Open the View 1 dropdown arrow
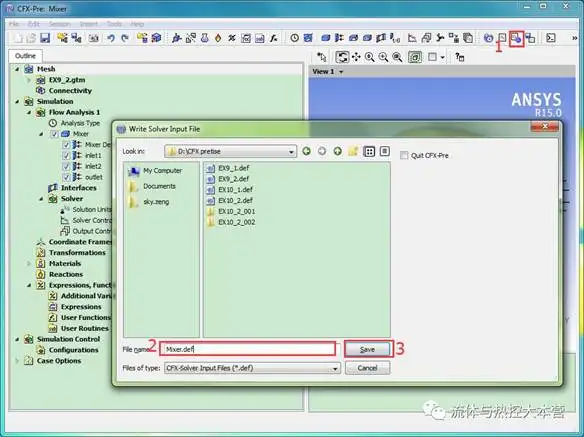This screenshot has height=437, width=584. [x=341, y=72]
